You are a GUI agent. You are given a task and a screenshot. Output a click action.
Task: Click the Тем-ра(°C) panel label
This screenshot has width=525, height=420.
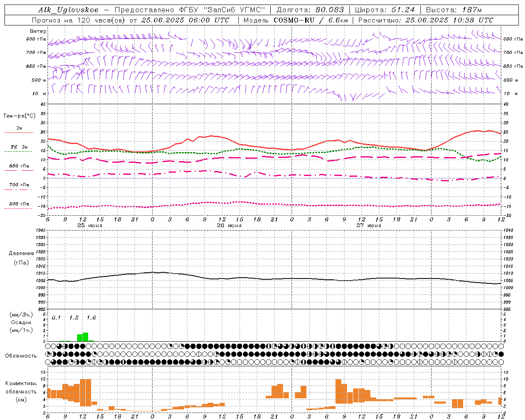tap(19, 116)
